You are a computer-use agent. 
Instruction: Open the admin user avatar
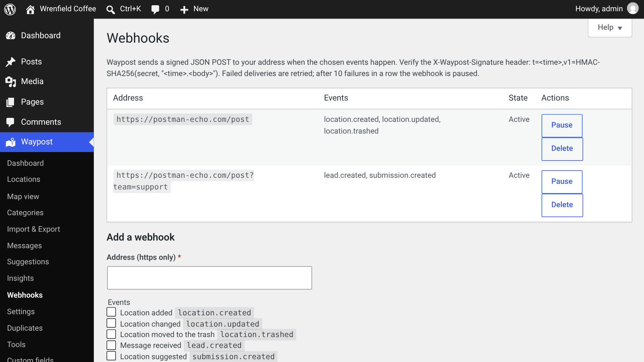633,8
